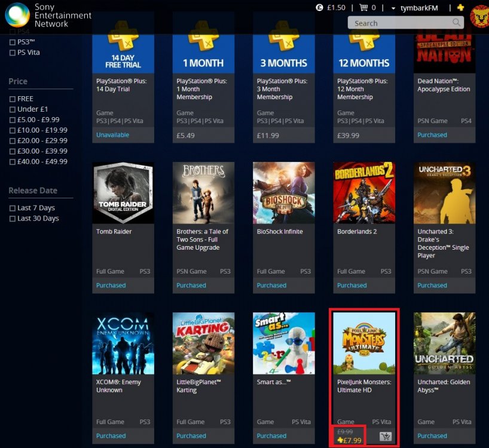489x448 pixels.
Task: Tick the PS3 platform checkbox
Action: (13, 42)
